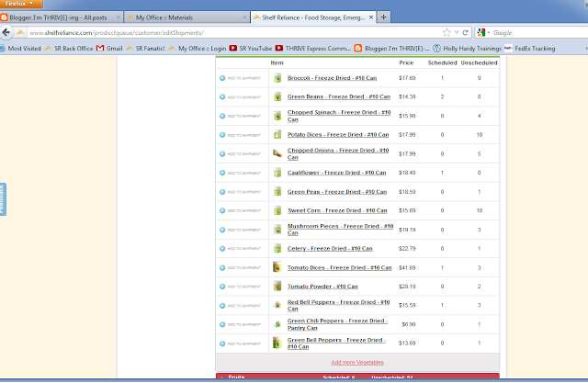The width and height of the screenshot is (588, 383).
Task: Reload the page with the refresh icon
Action: tap(466, 32)
